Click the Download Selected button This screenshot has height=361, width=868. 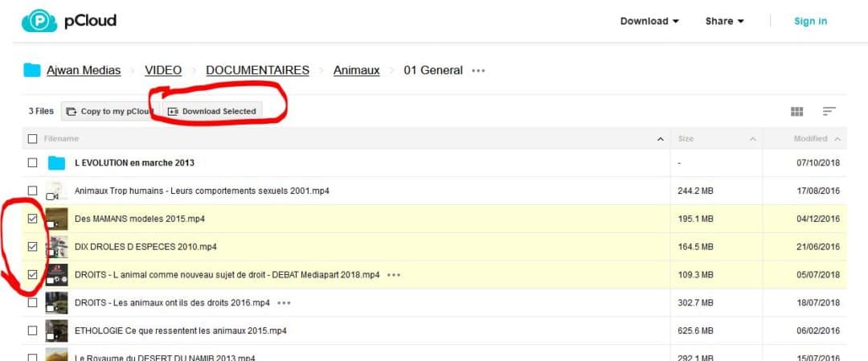(212, 112)
